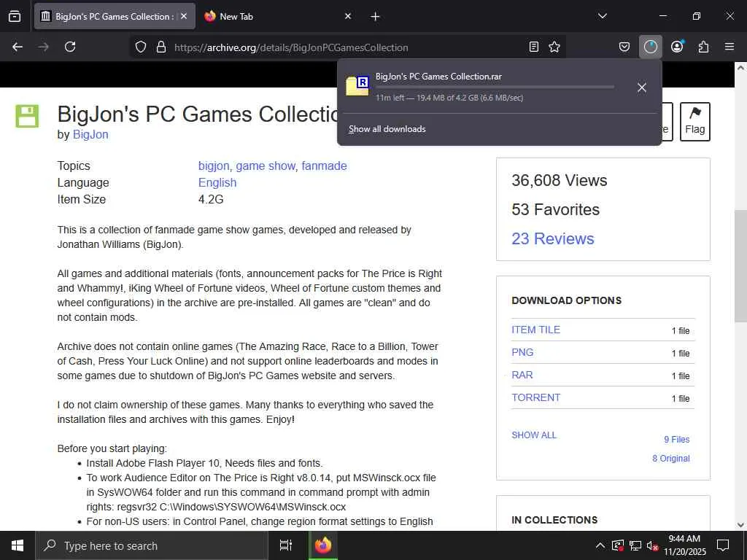The height and width of the screenshot is (560, 747).
Task: Click the scrollbar up arrow
Action: [740, 68]
